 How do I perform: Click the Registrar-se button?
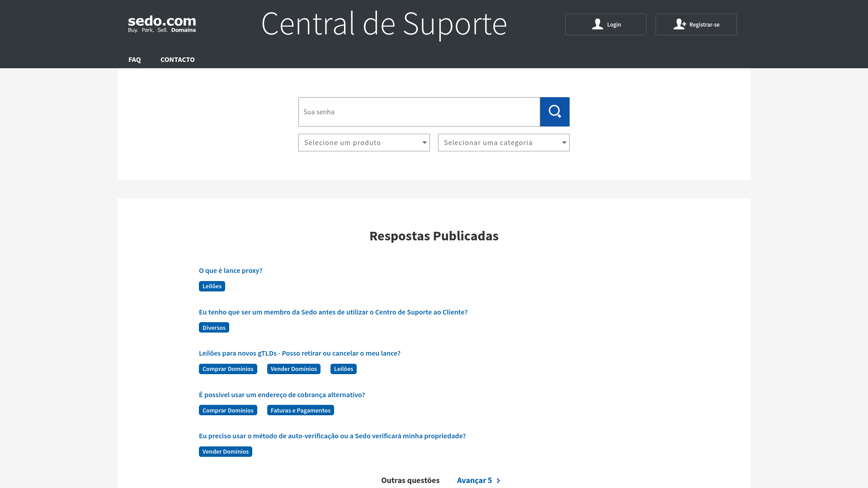point(696,24)
